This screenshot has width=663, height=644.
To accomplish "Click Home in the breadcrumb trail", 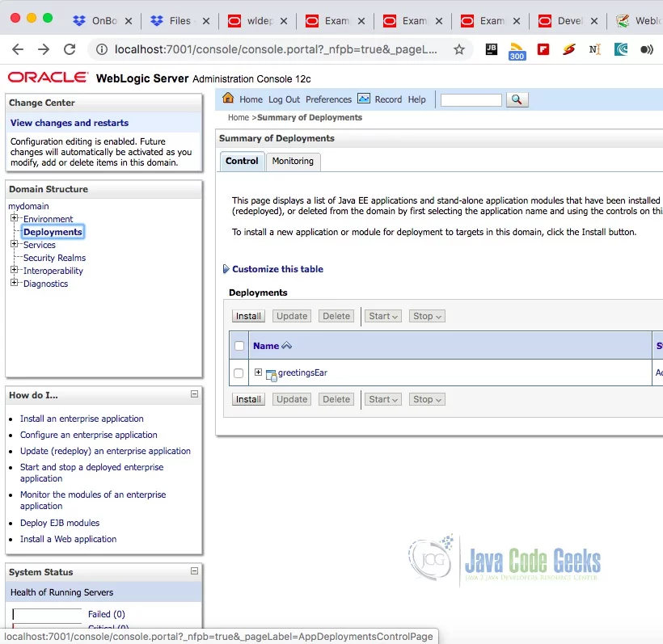I will [239, 117].
